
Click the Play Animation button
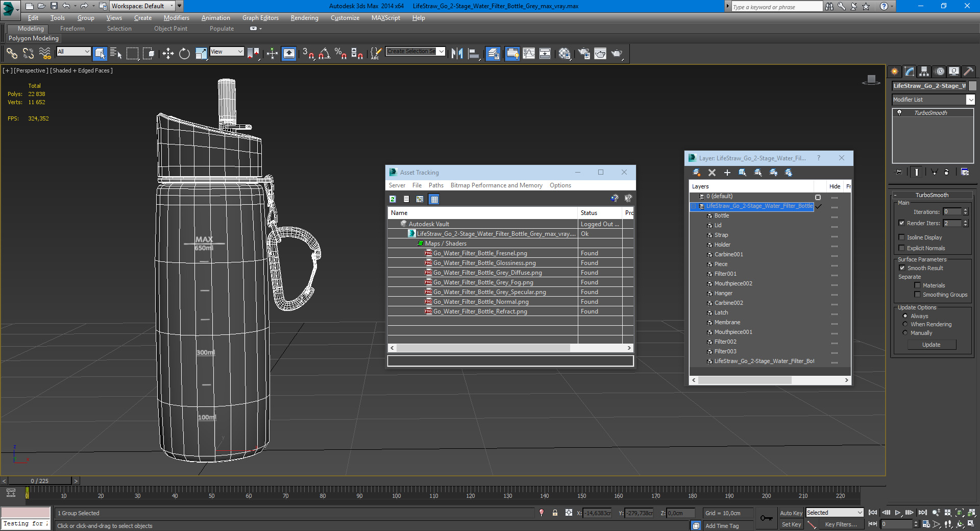(x=898, y=513)
